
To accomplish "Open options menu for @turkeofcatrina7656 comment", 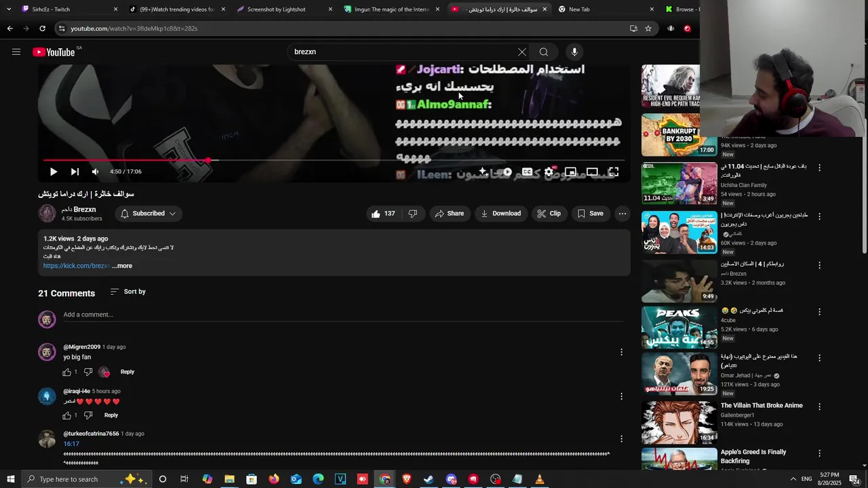I will [621, 439].
